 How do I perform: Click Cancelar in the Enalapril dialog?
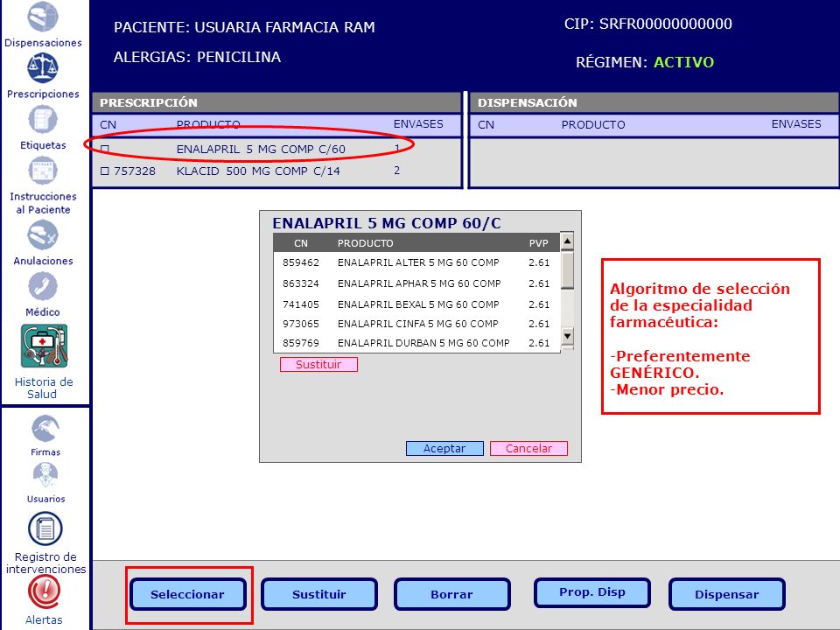coord(528,448)
